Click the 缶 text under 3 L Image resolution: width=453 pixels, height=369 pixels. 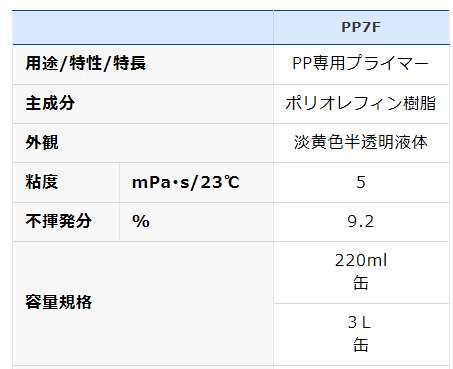click(x=361, y=345)
